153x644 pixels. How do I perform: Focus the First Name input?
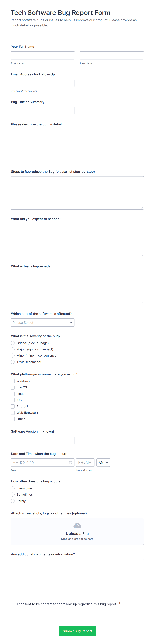pos(43,56)
